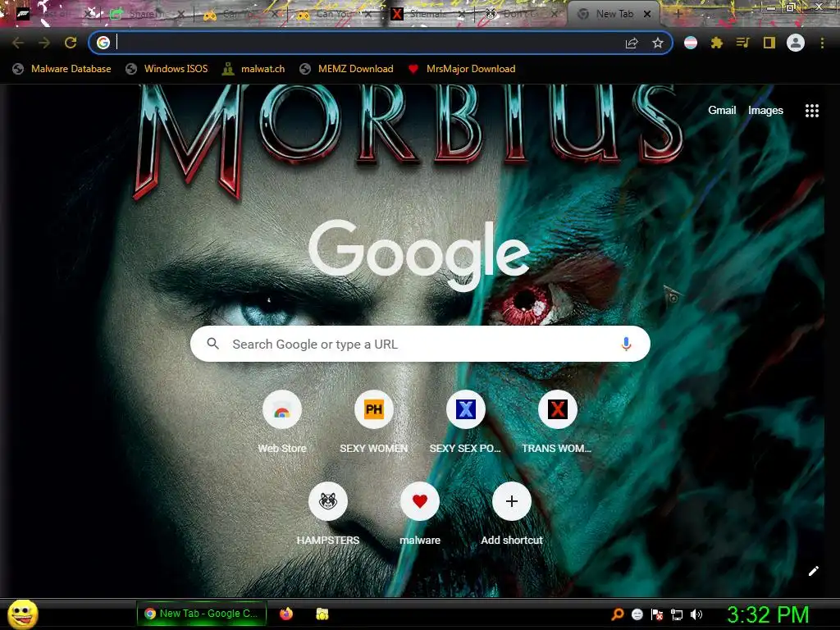This screenshot has height=630, width=840.
Task: Select New Tab - Google Chrome taskbar item
Action: click(202, 614)
